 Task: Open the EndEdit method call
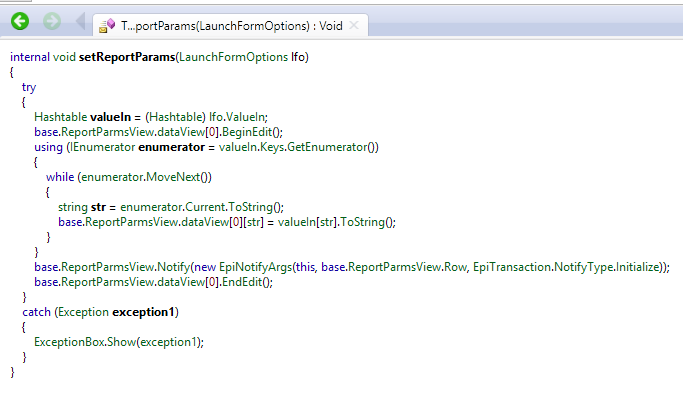click(242, 282)
